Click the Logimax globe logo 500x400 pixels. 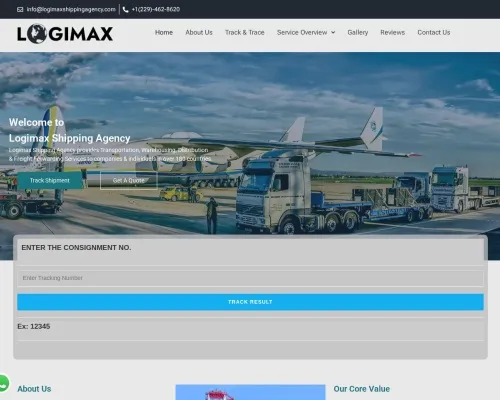point(65,34)
